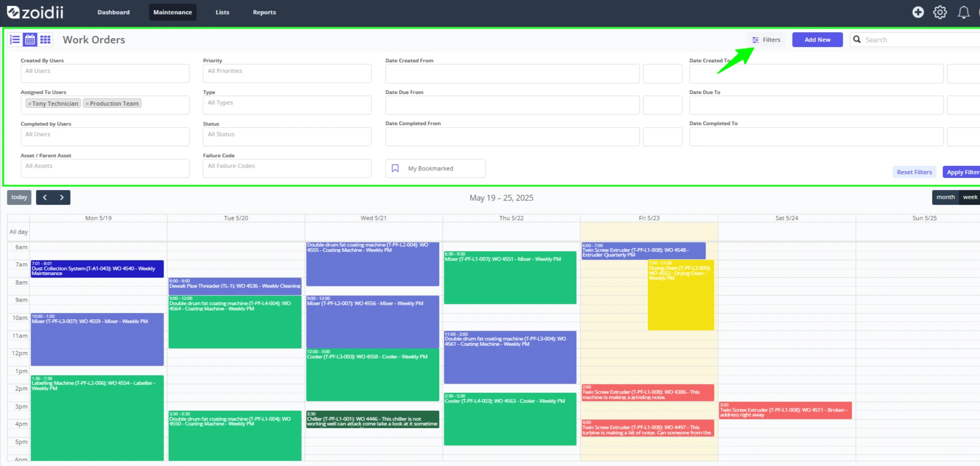The height and width of the screenshot is (466, 980).
Task: Open WO 4497 turbine noise event
Action: point(648,428)
